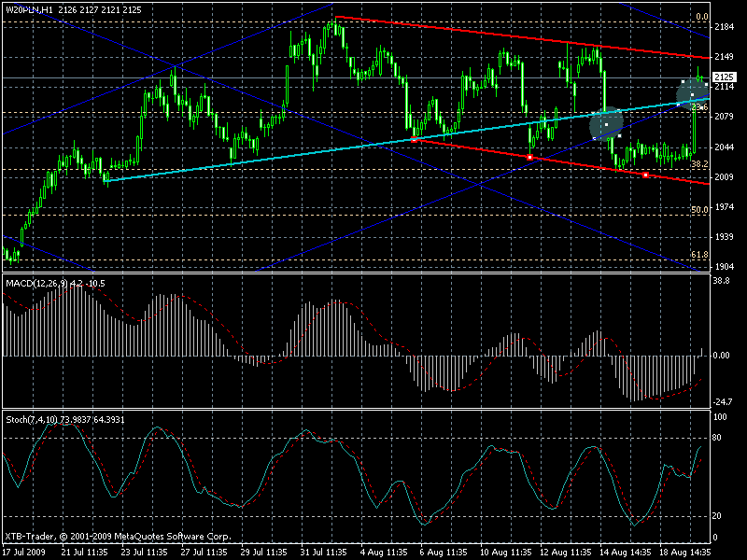Click the Fibonacci 61.8 level label

699,255
